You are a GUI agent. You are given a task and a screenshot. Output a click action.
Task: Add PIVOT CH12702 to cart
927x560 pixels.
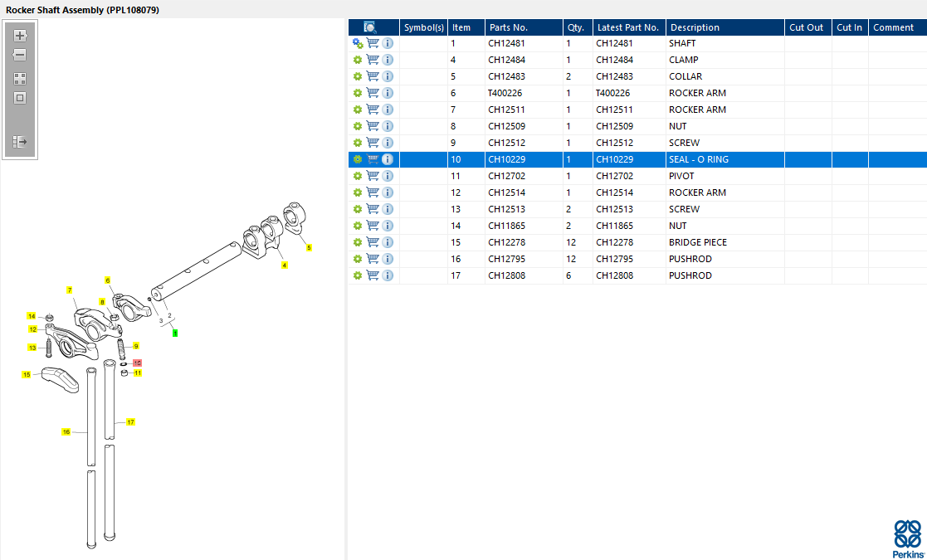point(373,175)
